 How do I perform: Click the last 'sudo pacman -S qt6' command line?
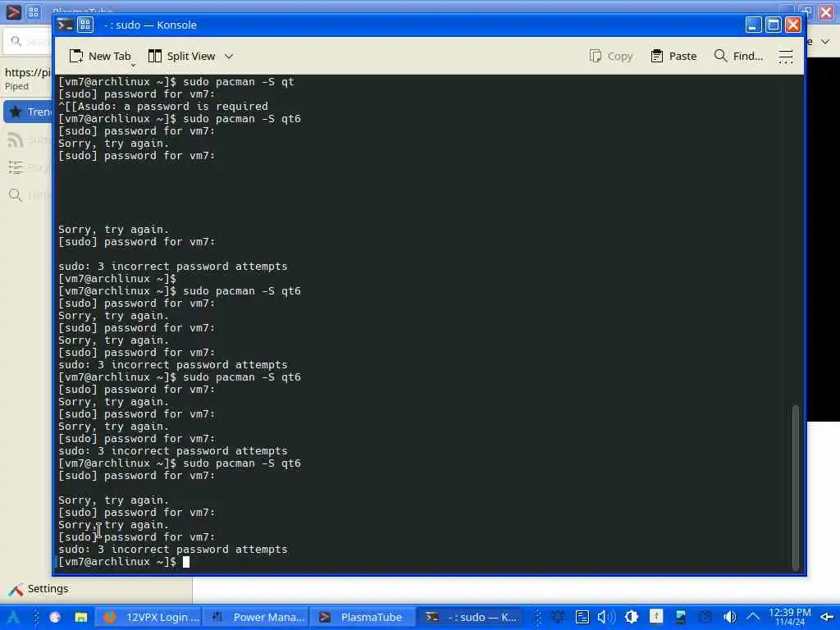click(x=242, y=463)
